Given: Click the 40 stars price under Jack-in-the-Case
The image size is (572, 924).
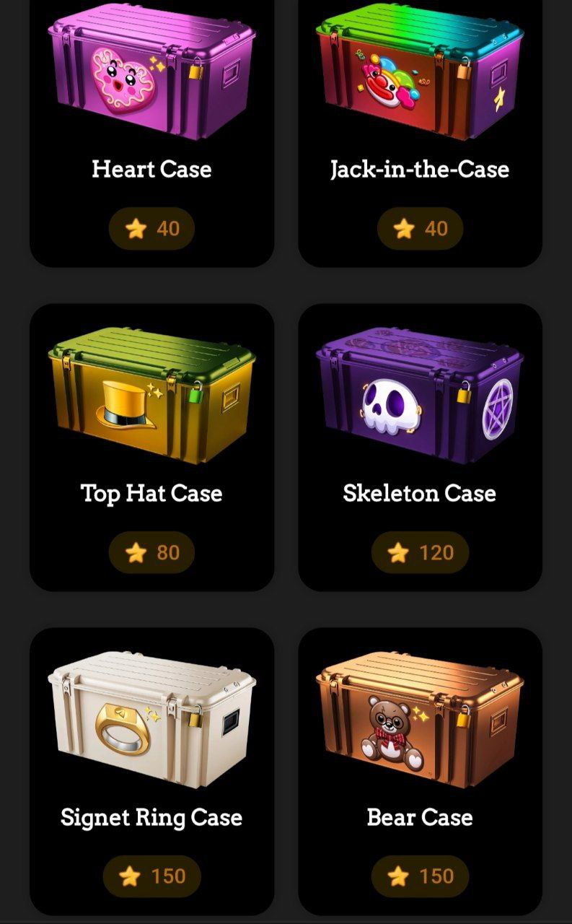Looking at the screenshot, I should pyautogui.click(x=420, y=229).
